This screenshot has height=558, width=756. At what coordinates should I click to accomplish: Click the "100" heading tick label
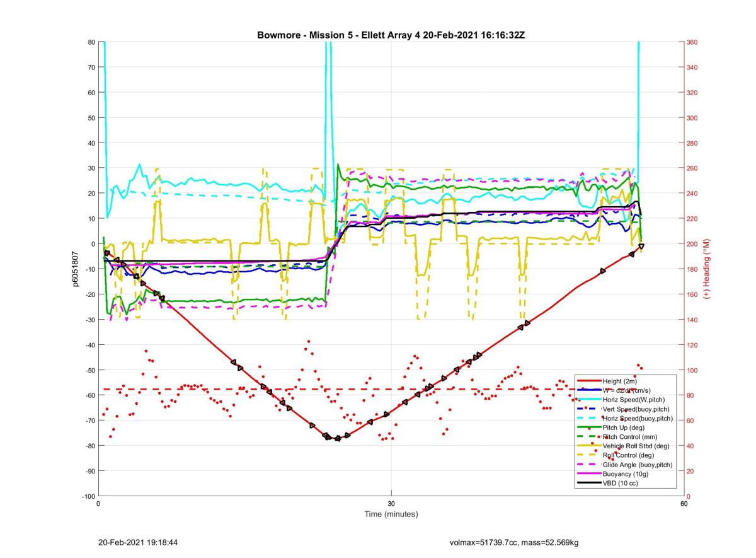pos(693,370)
